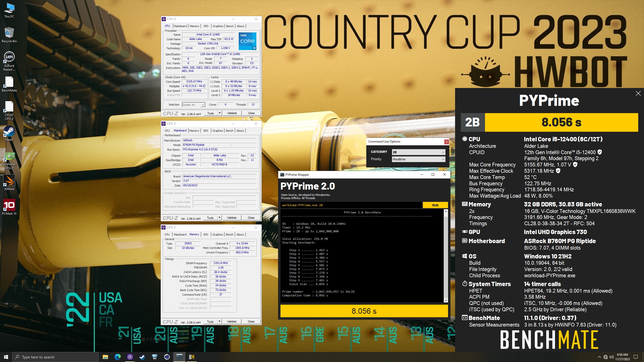Open the notifications action center icon
The image size is (644, 362).
pyautogui.click(x=636, y=357)
